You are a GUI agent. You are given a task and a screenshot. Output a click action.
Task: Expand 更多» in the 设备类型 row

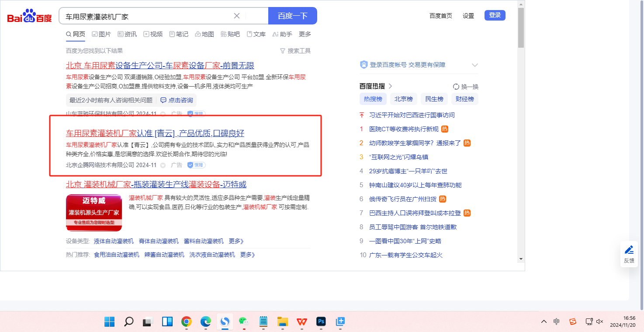pyautogui.click(x=236, y=241)
